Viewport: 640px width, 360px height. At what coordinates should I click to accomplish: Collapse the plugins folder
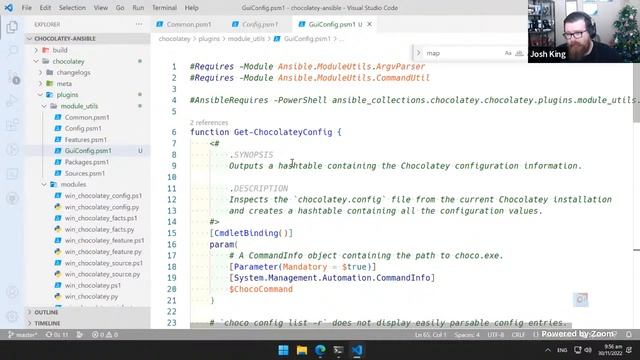click(x=87, y=95)
